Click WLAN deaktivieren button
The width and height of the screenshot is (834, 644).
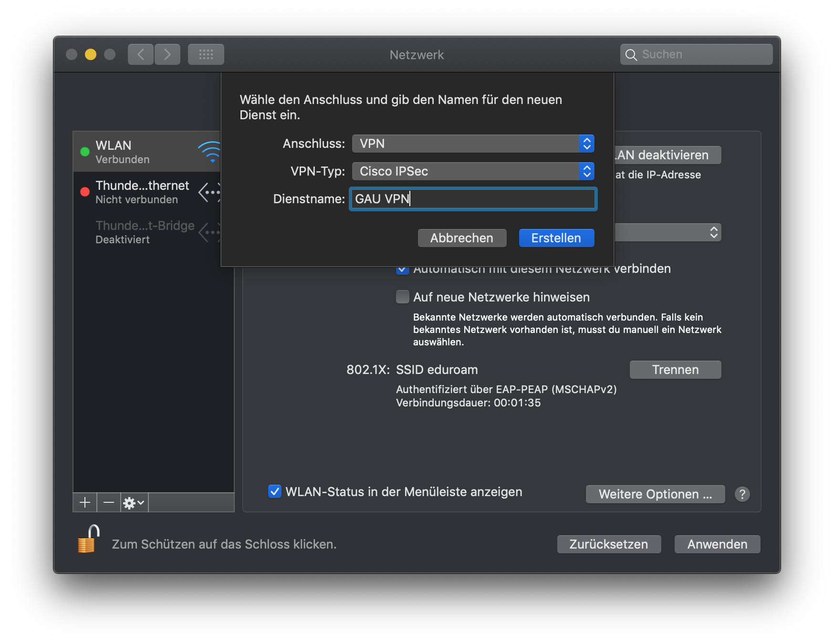(668, 155)
